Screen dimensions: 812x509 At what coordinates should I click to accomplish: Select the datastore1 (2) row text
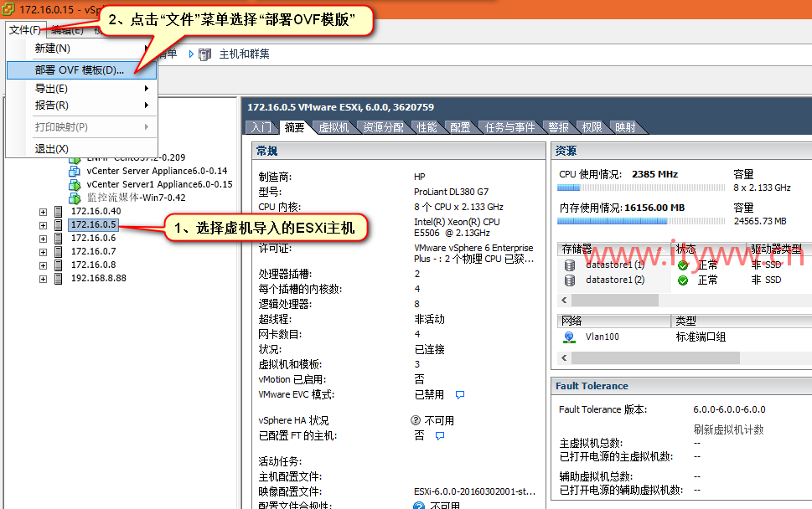pyautogui.click(x=615, y=280)
